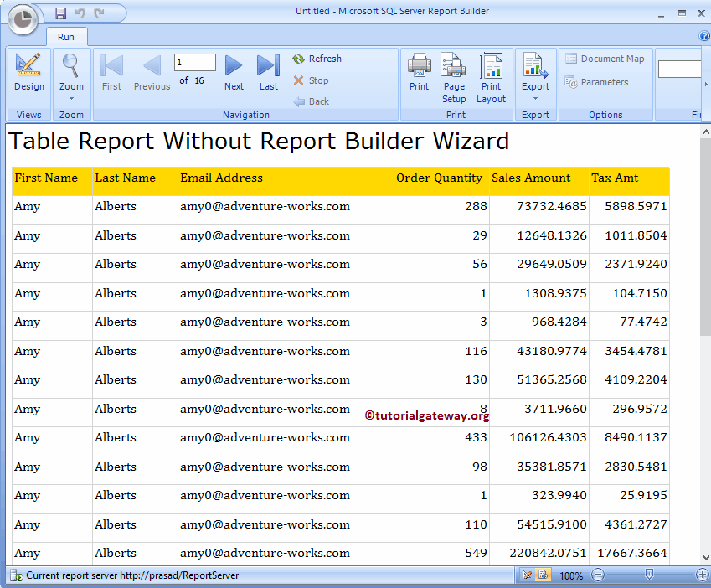
Task: Enable Design mode in the status bar
Action: coord(528,575)
